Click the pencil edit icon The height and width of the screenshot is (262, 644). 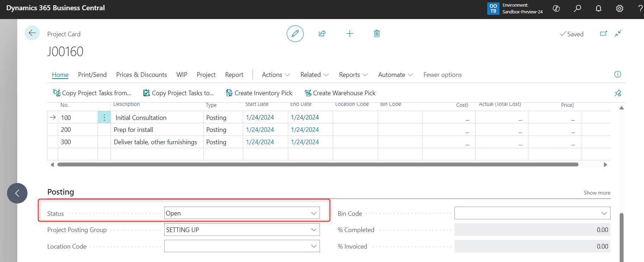(295, 33)
